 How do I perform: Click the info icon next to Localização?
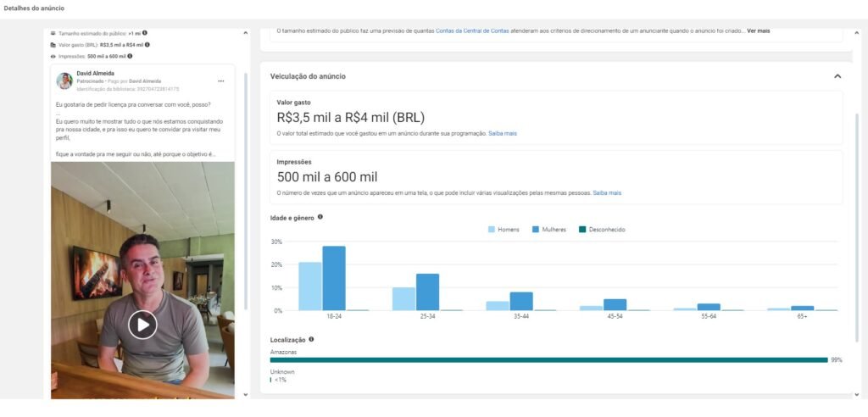pyautogui.click(x=311, y=339)
